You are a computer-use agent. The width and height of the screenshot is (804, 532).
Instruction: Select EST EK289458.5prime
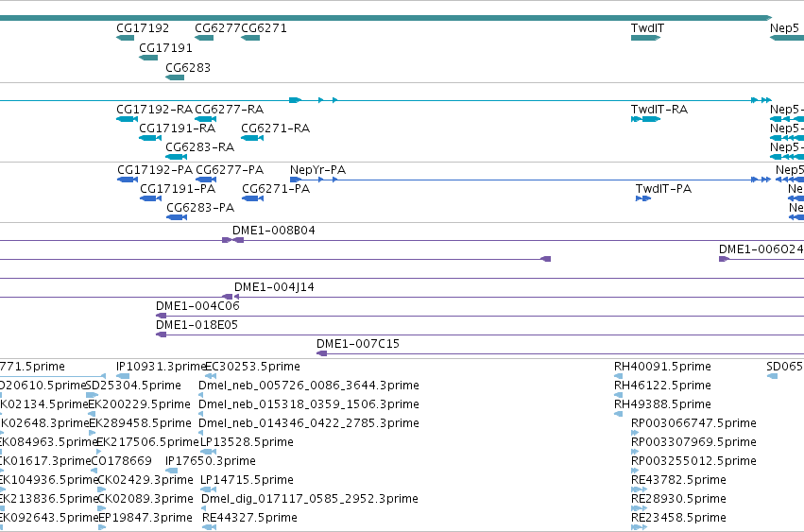pyautogui.click(x=140, y=423)
